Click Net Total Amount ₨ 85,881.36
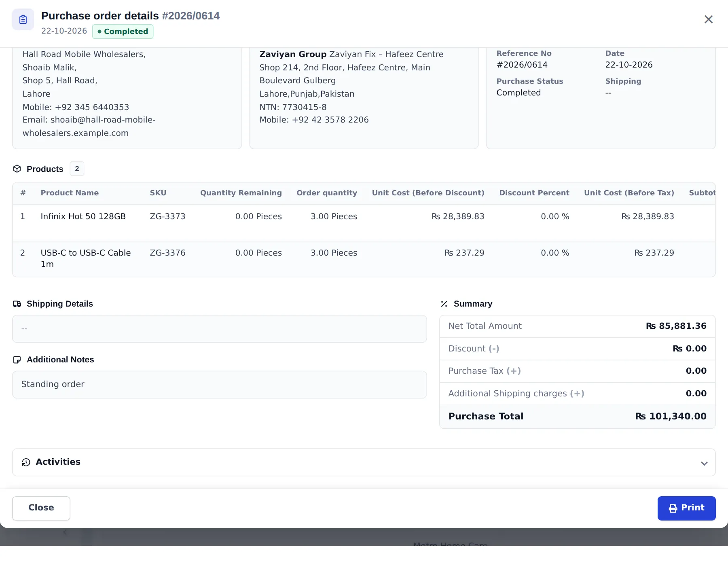 (x=676, y=326)
